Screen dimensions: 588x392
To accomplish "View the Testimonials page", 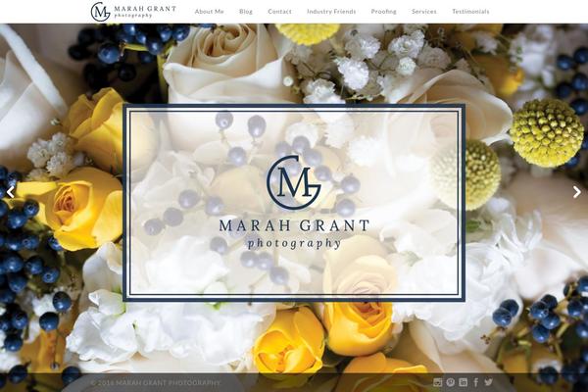I will 470,12.
